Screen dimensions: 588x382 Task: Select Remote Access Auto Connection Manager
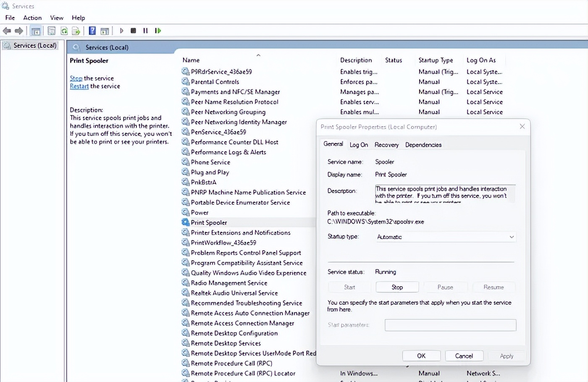click(x=250, y=313)
